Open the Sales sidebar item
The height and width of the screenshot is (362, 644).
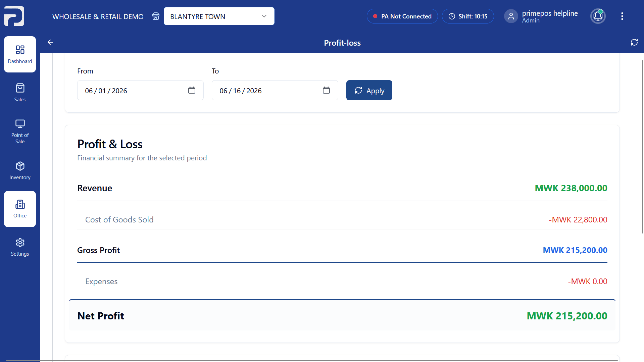[x=20, y=93]
